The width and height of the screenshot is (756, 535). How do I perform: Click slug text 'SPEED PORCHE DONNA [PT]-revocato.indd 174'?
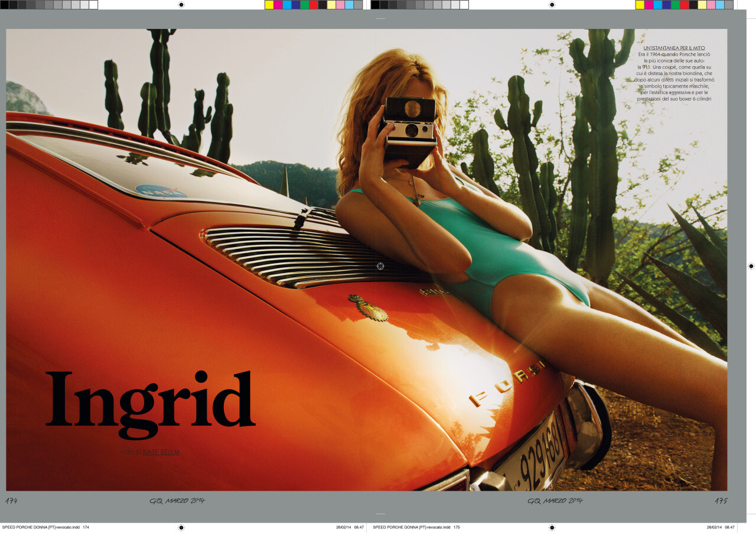[45, 527]
